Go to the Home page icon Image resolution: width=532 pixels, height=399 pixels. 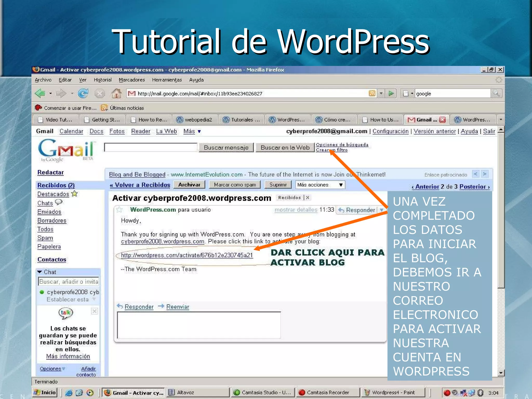117,93
